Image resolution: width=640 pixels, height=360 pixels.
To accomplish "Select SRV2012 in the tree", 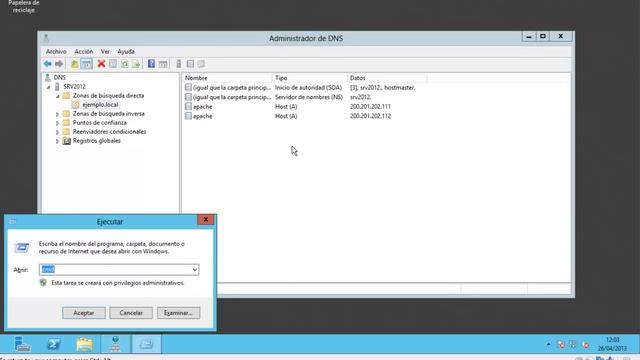I will [74, 87].
